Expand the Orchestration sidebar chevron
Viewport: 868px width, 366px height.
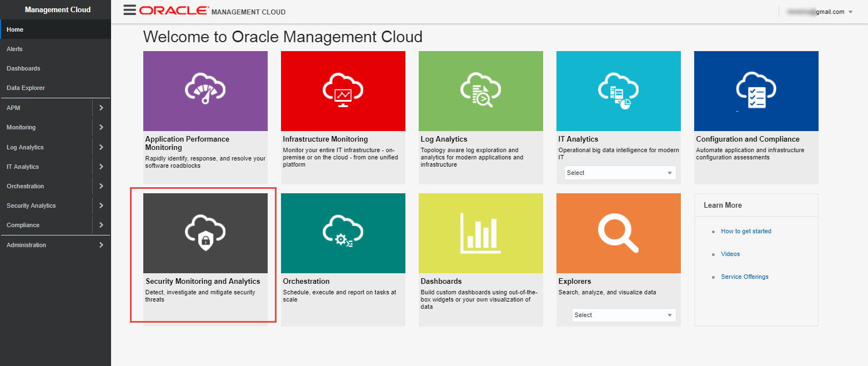(101, 186)
